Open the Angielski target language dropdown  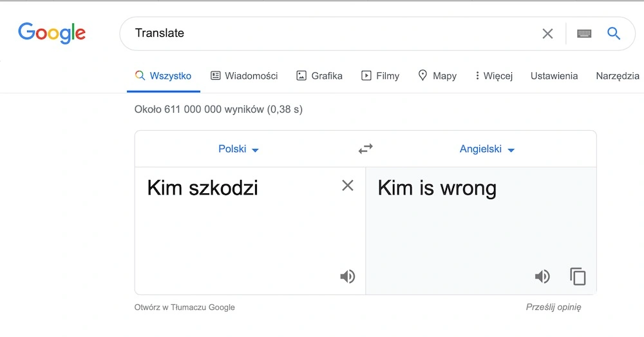[x=487, y=149]
